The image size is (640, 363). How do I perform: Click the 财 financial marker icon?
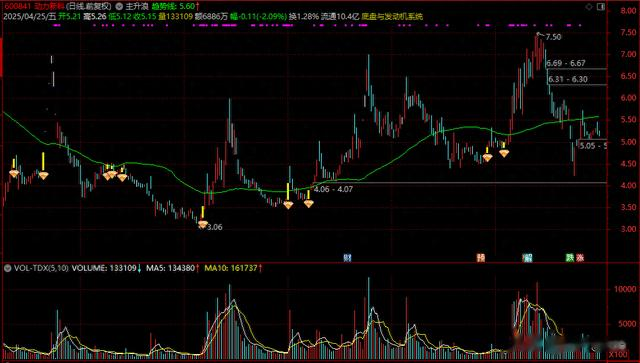pyautogui.click(x=347, y=258)
